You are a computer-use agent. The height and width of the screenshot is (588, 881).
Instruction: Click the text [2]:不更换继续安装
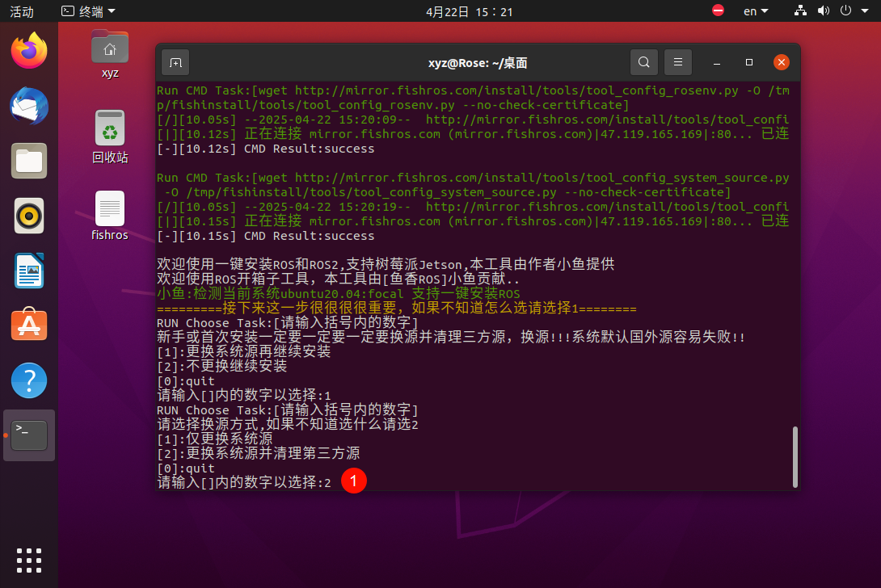point(222,366)
